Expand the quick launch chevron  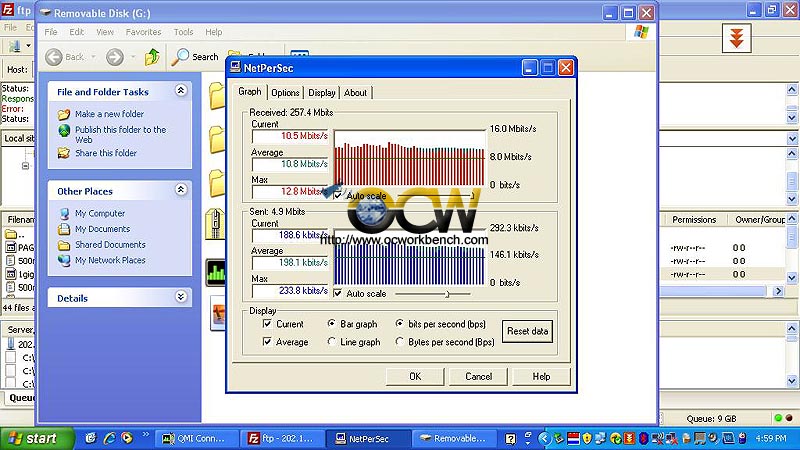tap(145, 435)
